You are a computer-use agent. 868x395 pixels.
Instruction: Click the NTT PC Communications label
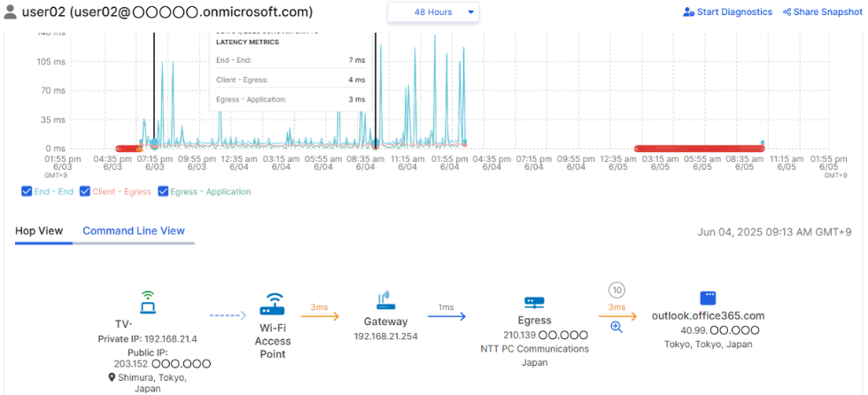pyautogui.click(x=534, y=349)
